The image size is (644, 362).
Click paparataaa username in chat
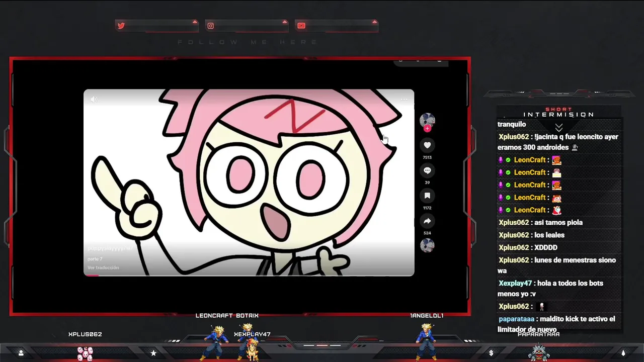click(517, 319)
